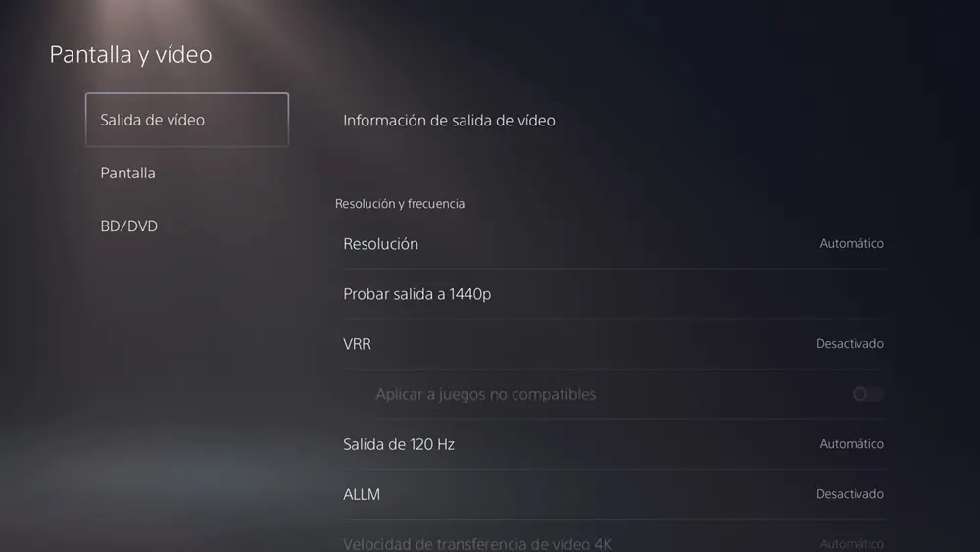
Task: Click the highlighted border of Salida de vídeo
Action: (187, 94)
